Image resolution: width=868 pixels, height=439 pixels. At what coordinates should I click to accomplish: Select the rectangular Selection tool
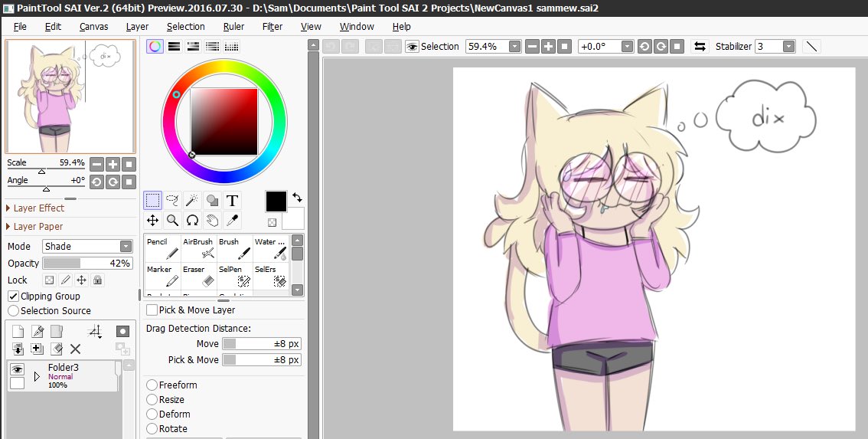(153, 200)
